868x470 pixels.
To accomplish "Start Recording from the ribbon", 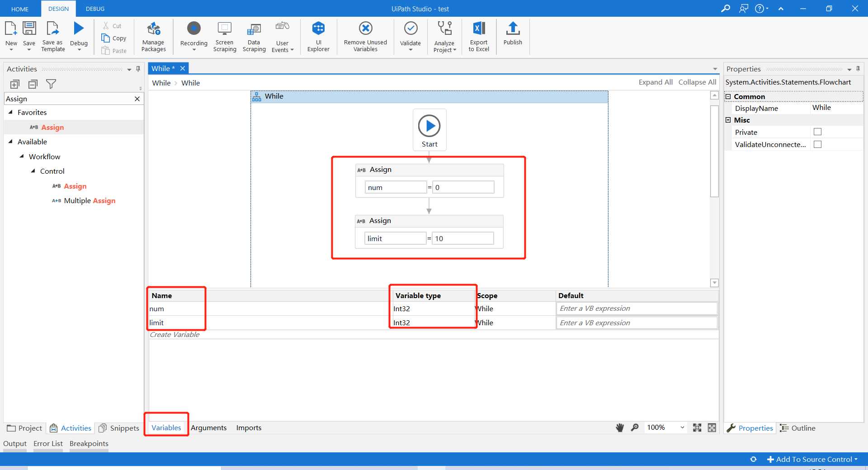I will pyautogui.click(x=193, y=35).
